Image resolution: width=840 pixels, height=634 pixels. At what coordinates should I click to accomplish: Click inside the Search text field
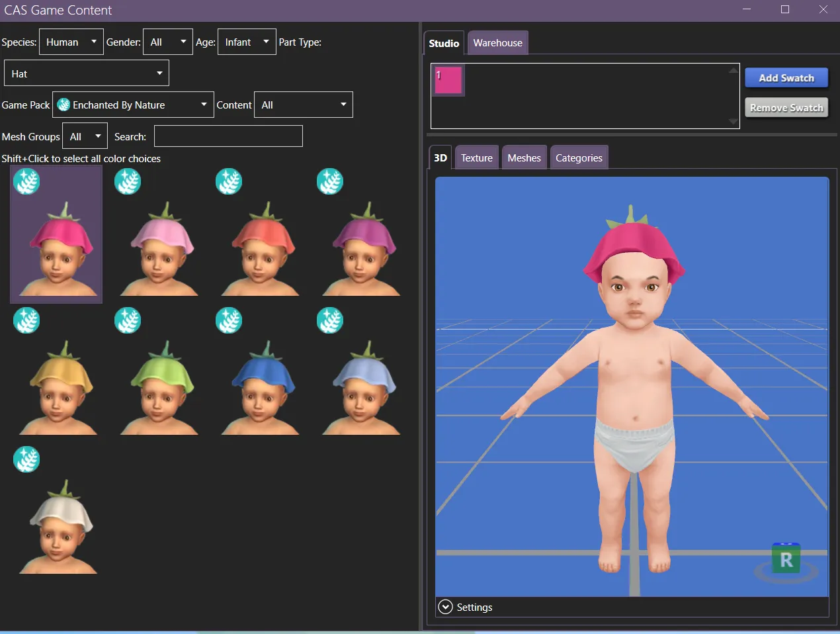228,136
